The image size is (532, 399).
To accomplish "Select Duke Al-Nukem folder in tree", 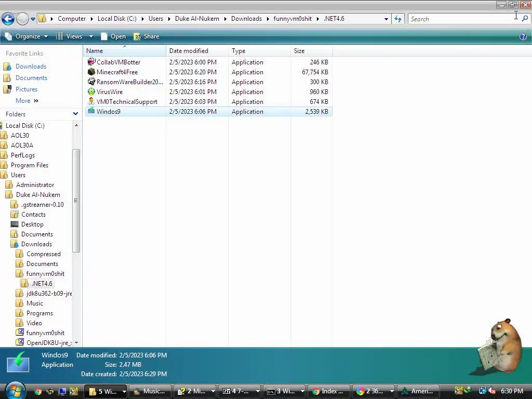I will (38, 195).
